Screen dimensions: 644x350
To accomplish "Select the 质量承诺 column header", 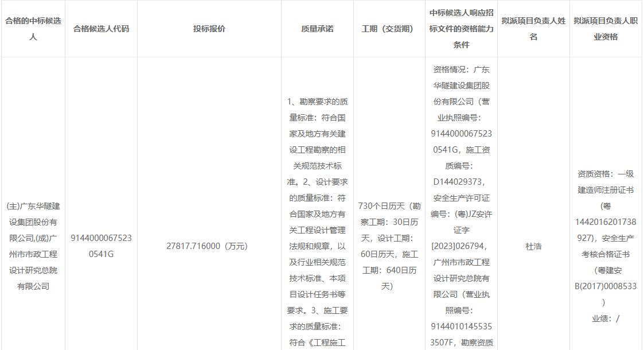I will pos(317,29).
